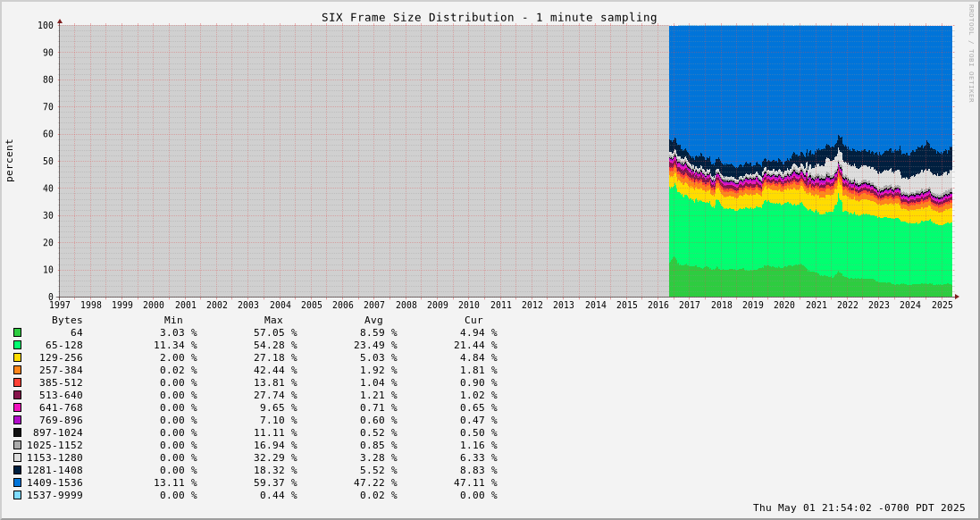The height and width of the screenshot is (520, 980).
Task: Click the light 1153-1280 legend swatch
Action: pyautogui.click(x=18, y=457)
